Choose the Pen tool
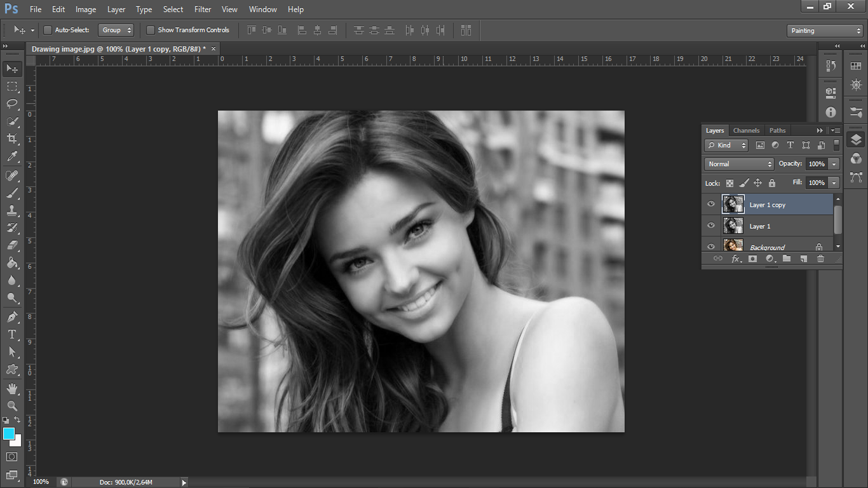Viewport: 868px width, 488px height. tap(12, 316)
